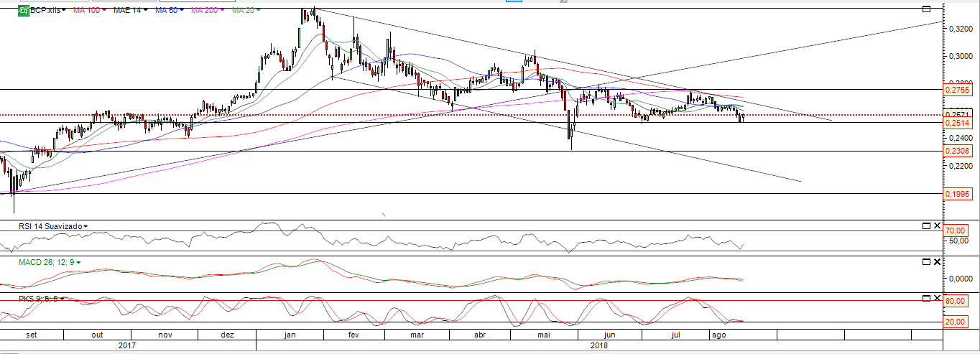This screenshot has height=354, width=980.
Task: Maximize the MACD indicator panel
Action: (926, 262)
